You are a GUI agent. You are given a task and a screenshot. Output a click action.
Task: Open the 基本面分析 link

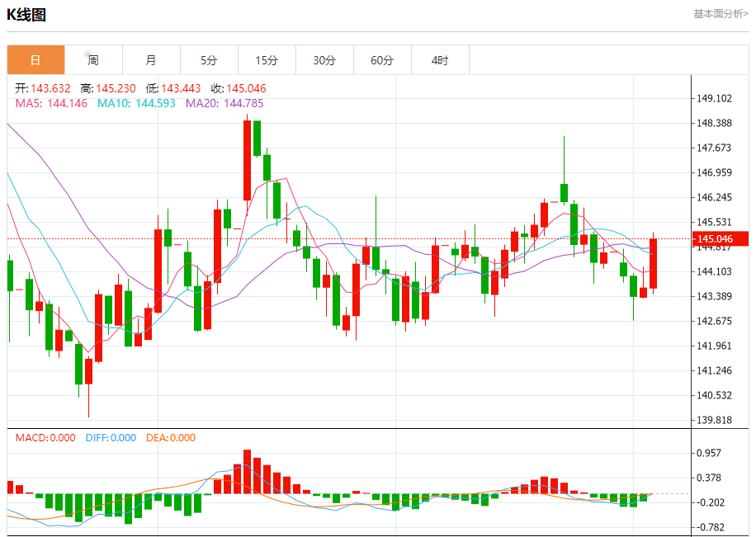point(721,14)
